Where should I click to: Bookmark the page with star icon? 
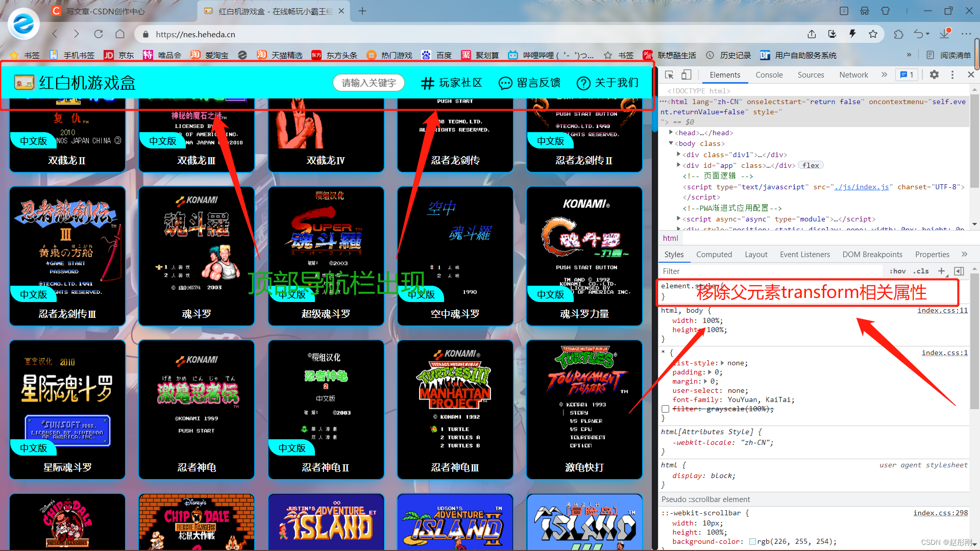873,34
